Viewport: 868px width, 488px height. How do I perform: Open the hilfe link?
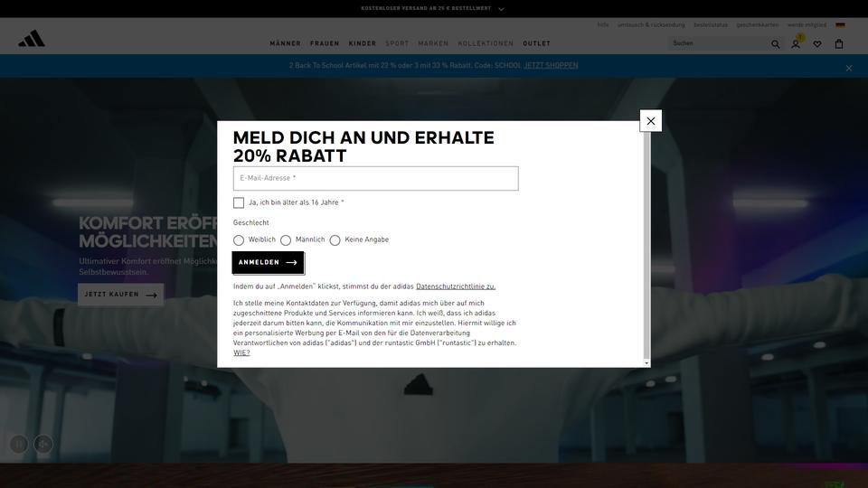[603, 25]
